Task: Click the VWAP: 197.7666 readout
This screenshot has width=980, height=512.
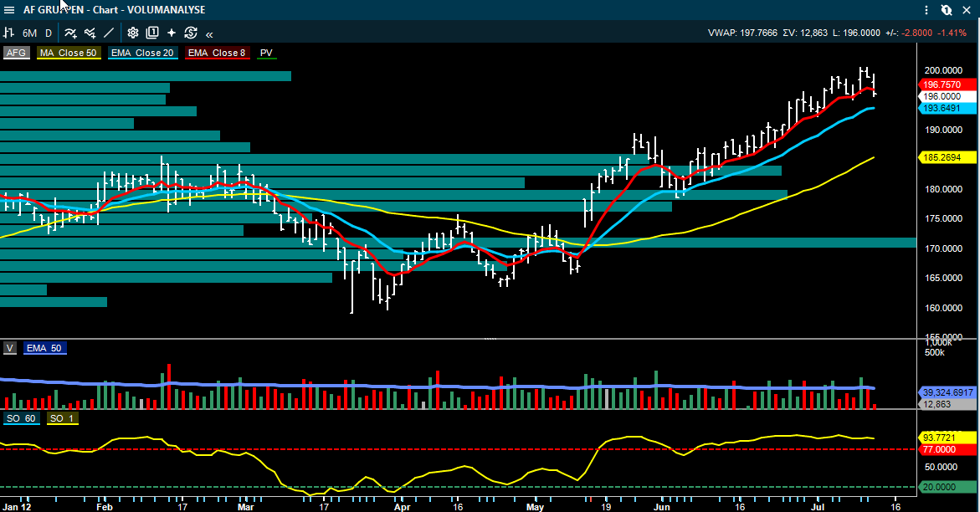Action: coord(742,33)
